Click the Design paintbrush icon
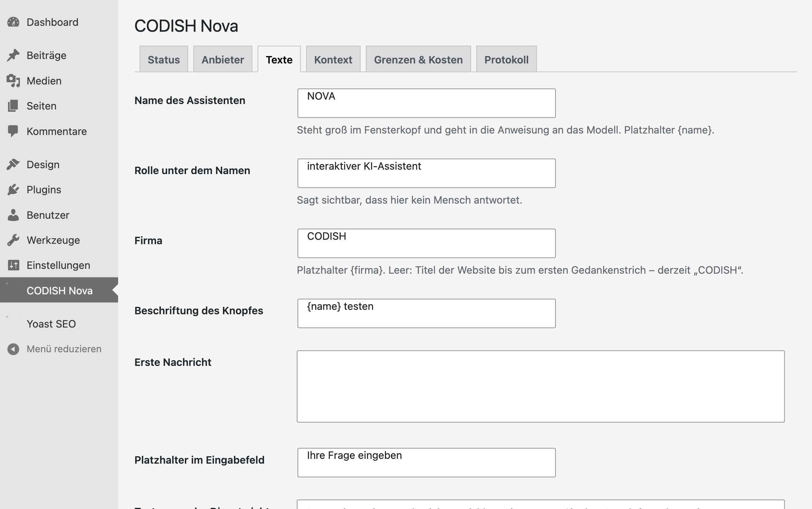The height and width of the screenshot is (509, 812). coord(13,165)
